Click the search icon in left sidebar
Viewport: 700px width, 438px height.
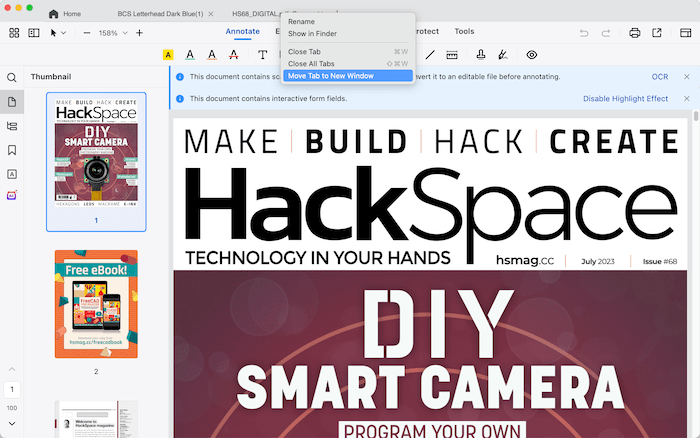(x=12, y=77)
